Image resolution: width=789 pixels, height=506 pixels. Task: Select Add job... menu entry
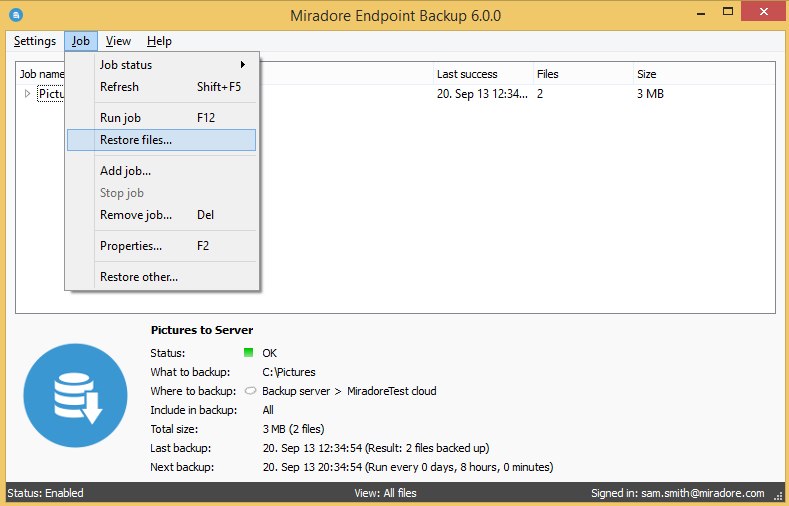162,171
